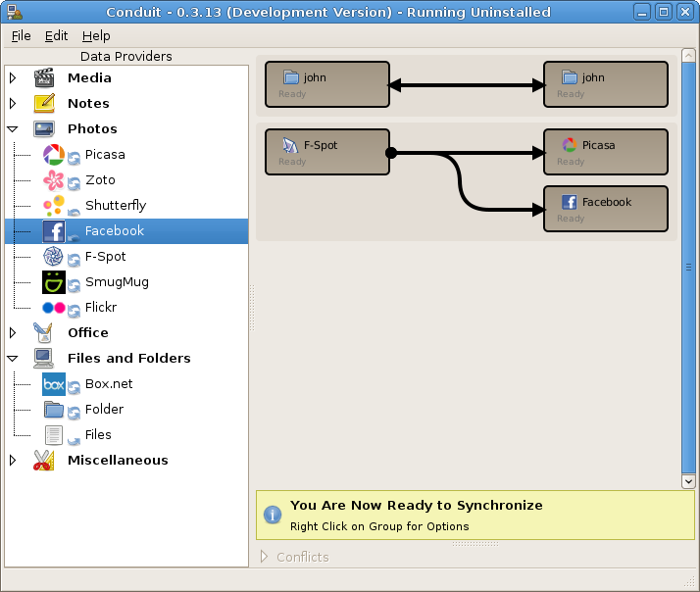This screenshot has width=700, height=592.
Task: Click the Data Providers column header
Action: (126, 56)
